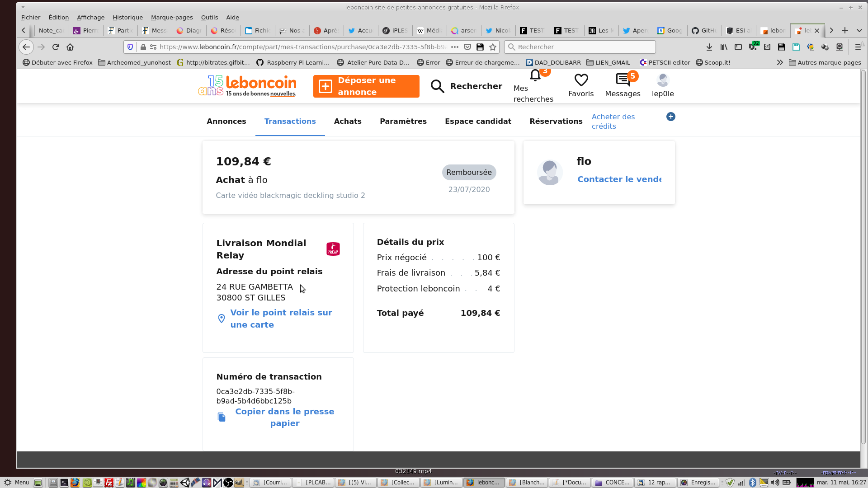Screen dimensions: 868x488
Task: Click the notifications bell icon
Action: click(535, 76)
